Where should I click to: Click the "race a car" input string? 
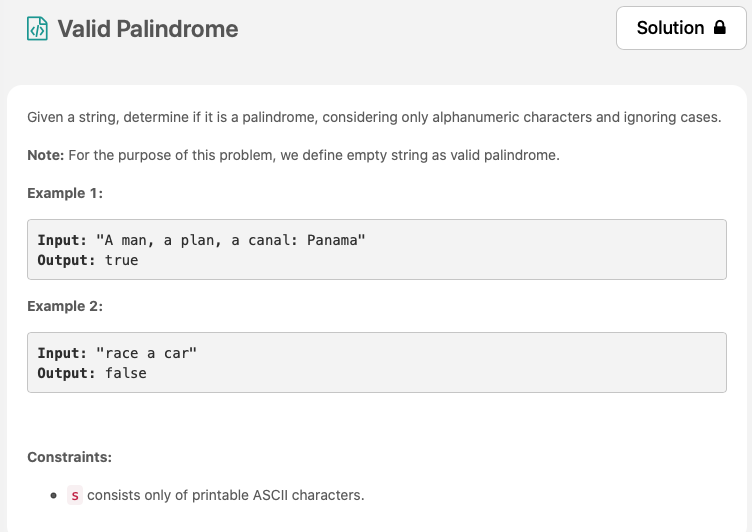146,353
